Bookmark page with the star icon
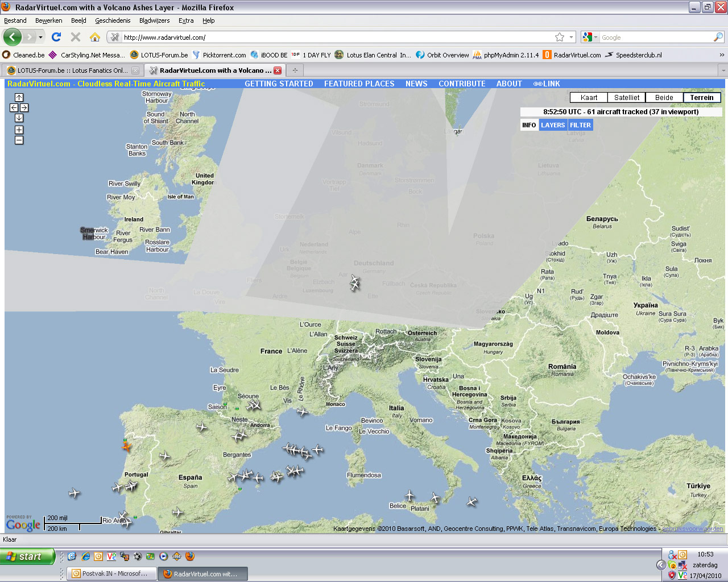The image size is (728, 582). pos(560,37)
